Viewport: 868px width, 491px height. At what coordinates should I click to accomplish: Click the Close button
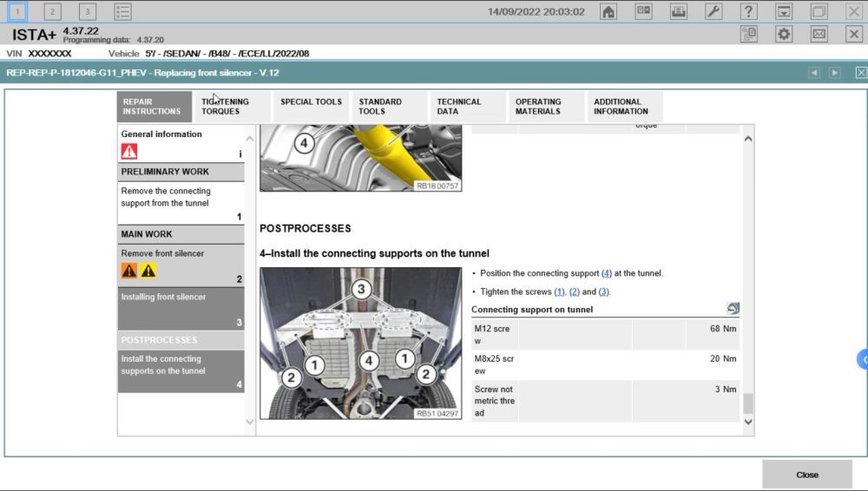[807, 475]
